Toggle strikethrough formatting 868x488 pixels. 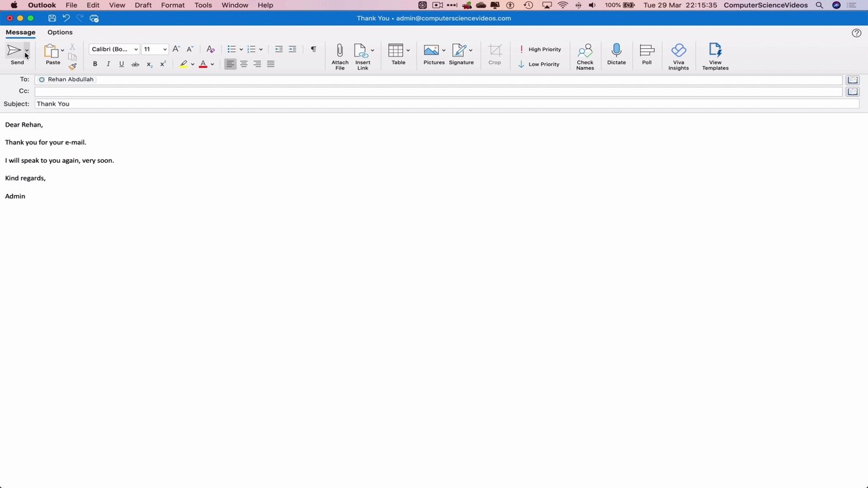pos(135,64)
